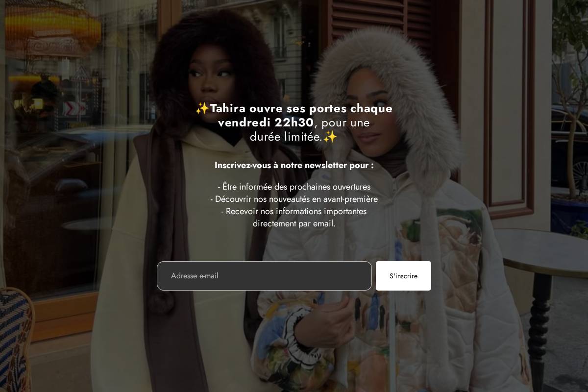This screenshot has height=392, width=588.
Task: Click the Inscrivez-vous à notre newsletter heading
Action: [294, 165]
